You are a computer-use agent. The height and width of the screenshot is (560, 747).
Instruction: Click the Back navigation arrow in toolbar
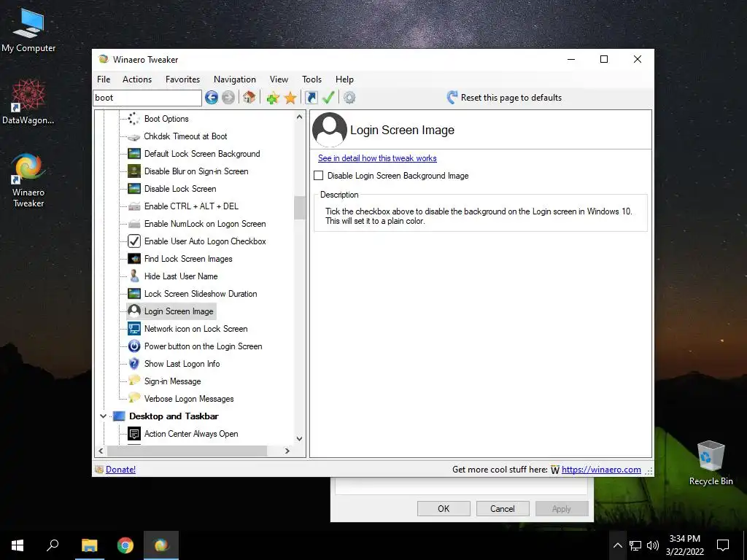pos(212,98)
